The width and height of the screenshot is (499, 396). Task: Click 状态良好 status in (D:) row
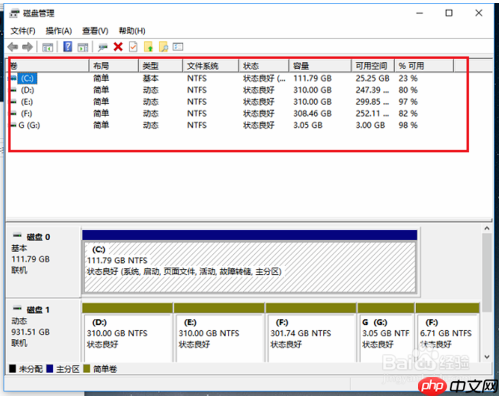click(x=259, y=90)
